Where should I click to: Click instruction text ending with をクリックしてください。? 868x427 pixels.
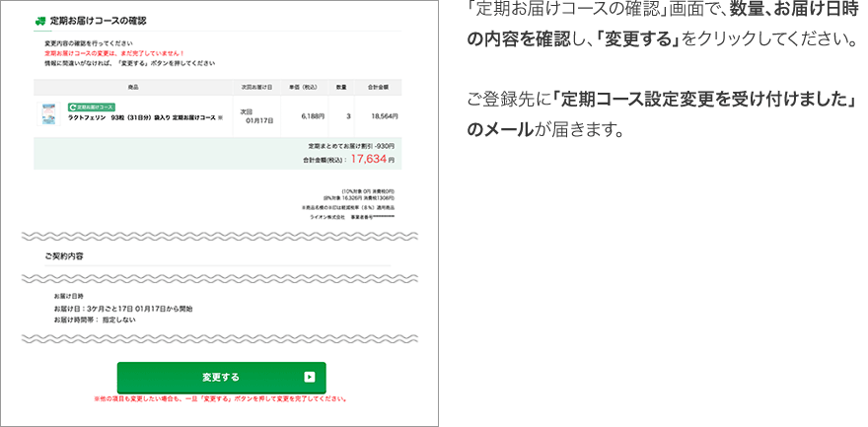point(662,40)
